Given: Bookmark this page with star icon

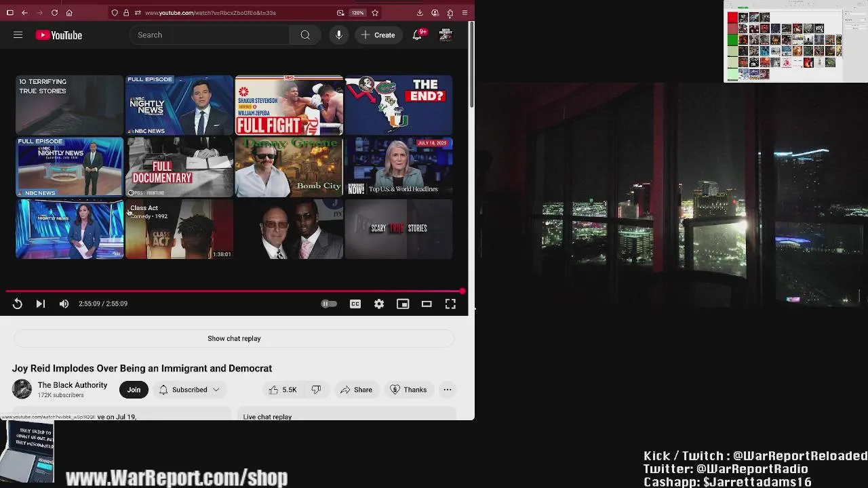Looking at the screenshot, I should (375, 12).
